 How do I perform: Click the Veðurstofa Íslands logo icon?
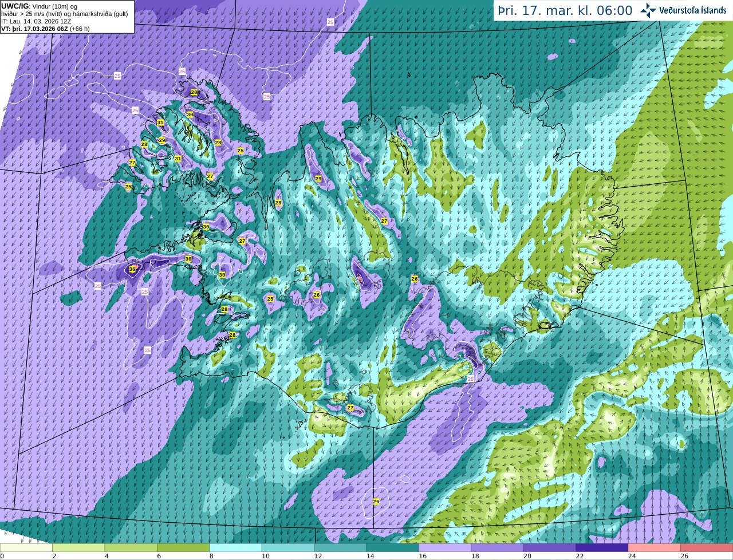648,10
